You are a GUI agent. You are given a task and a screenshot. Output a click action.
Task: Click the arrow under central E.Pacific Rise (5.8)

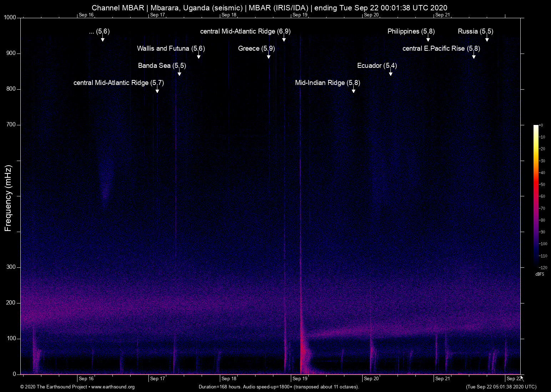(474, 56)
